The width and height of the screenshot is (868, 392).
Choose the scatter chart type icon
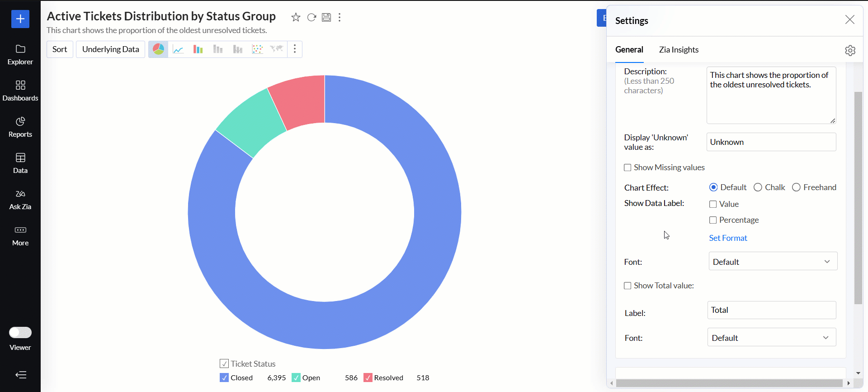click(257, 49)
